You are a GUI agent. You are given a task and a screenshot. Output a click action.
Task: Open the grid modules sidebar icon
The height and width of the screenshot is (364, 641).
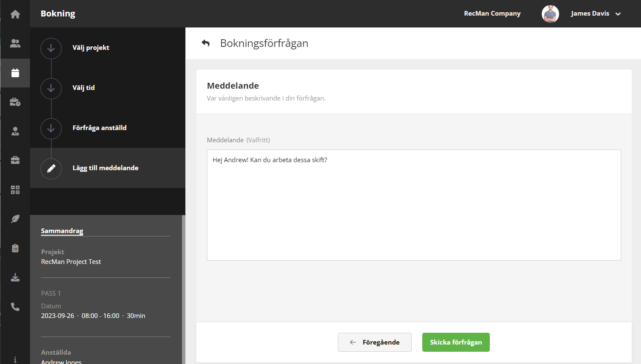15,190
